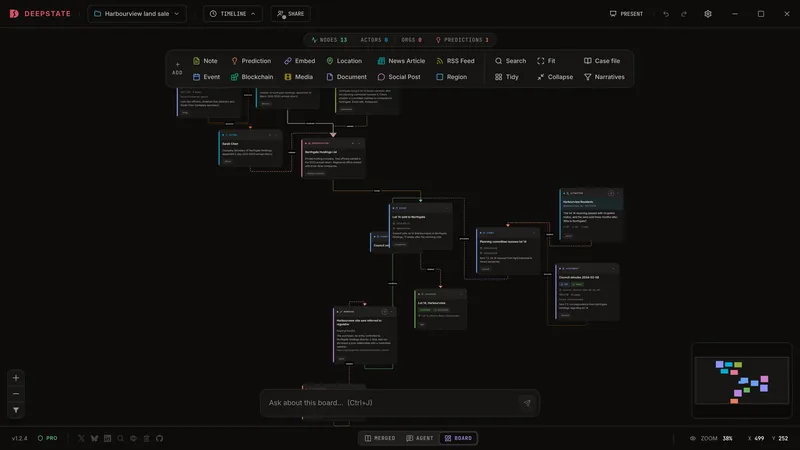Image resolution: width=800 pixels, height=450 pixels.
Task: Select the Lot 14, Harbourview location node
Action: pyautogui.click(x=440, y=309)
